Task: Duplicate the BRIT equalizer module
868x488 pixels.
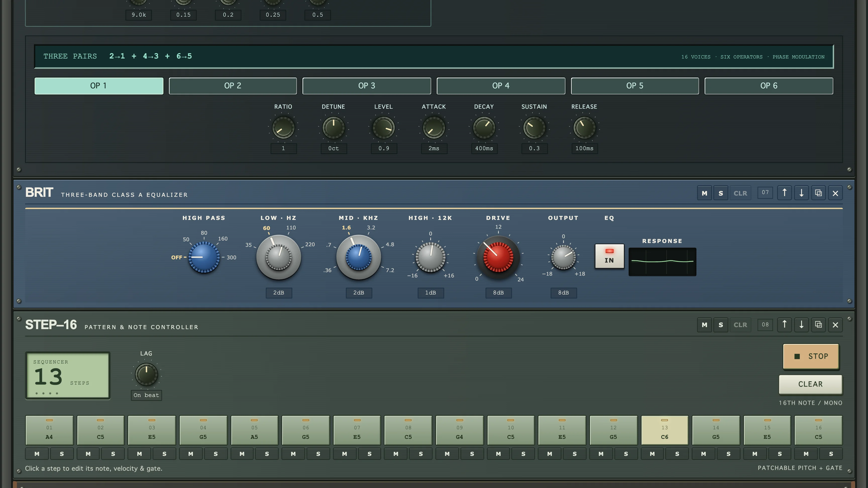Action: click(x=818, y=193)
